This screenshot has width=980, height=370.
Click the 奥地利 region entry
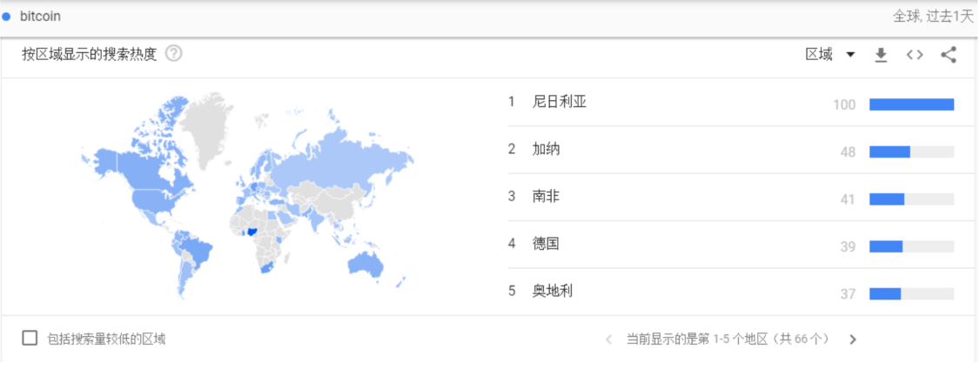553,291
